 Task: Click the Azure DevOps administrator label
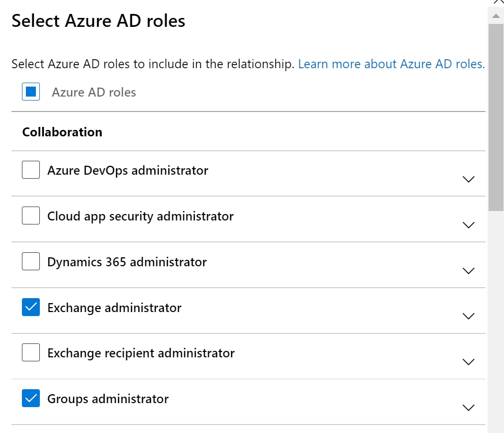[x=127, y=171]
